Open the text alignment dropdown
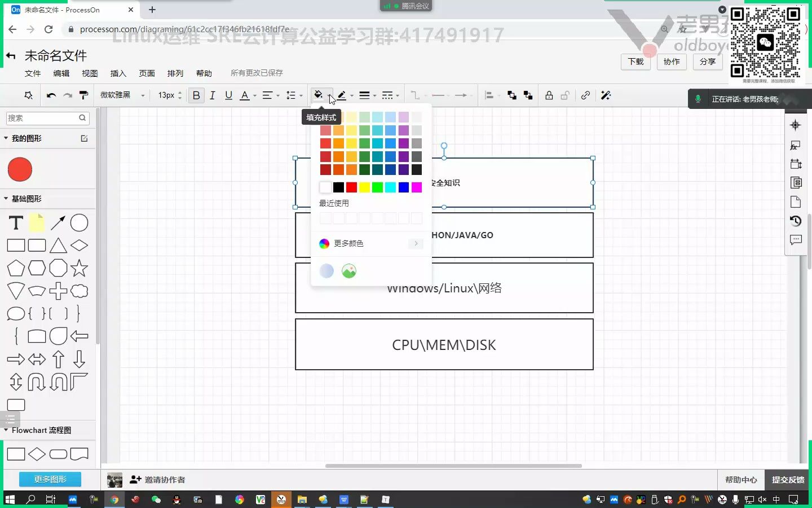 point(271,95)
